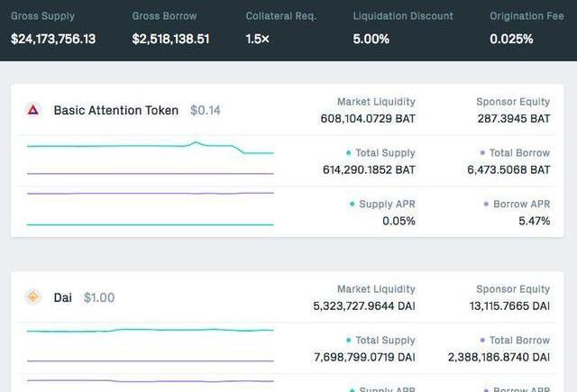The height and width of the screenshot is (392, 577).
Task: Click Dai Market Liquidity 5,323,727.9644 DAI
Action: [x=364, y=306]
